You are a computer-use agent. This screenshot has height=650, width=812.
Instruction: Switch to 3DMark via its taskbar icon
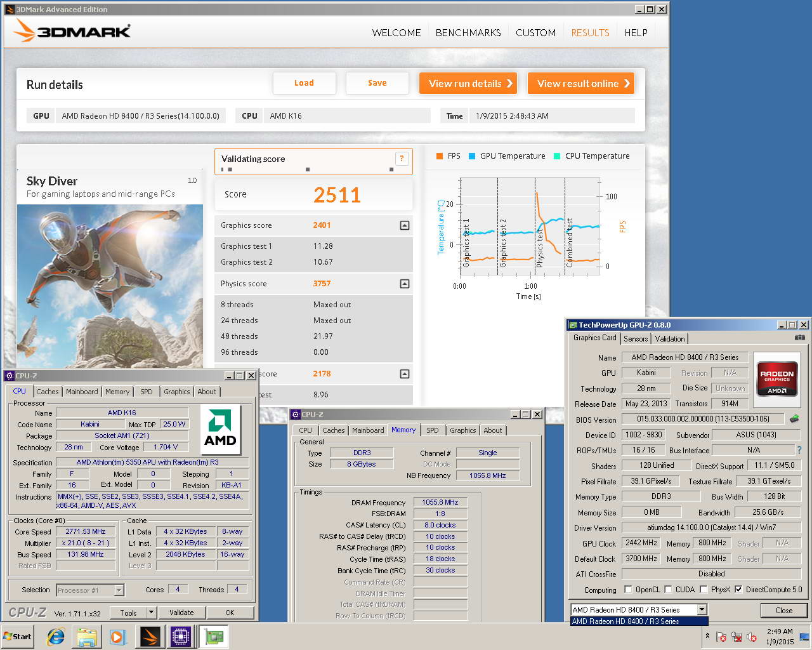tap(150, 637)
